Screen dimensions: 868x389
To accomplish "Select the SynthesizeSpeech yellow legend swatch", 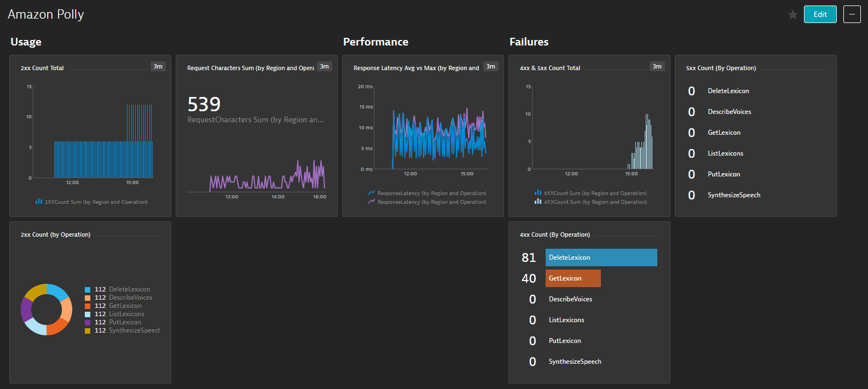I will tap(88, 331).
